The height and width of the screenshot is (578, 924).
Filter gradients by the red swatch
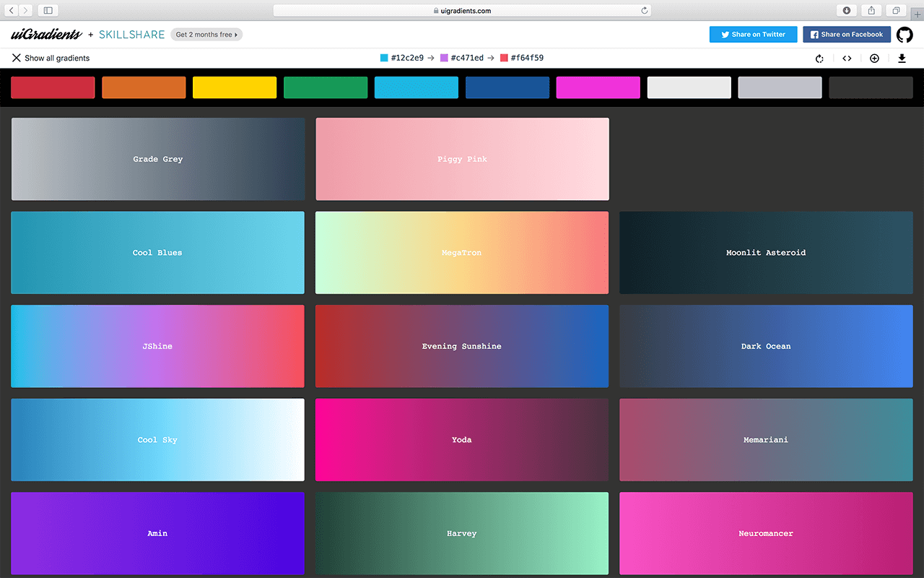53,87
